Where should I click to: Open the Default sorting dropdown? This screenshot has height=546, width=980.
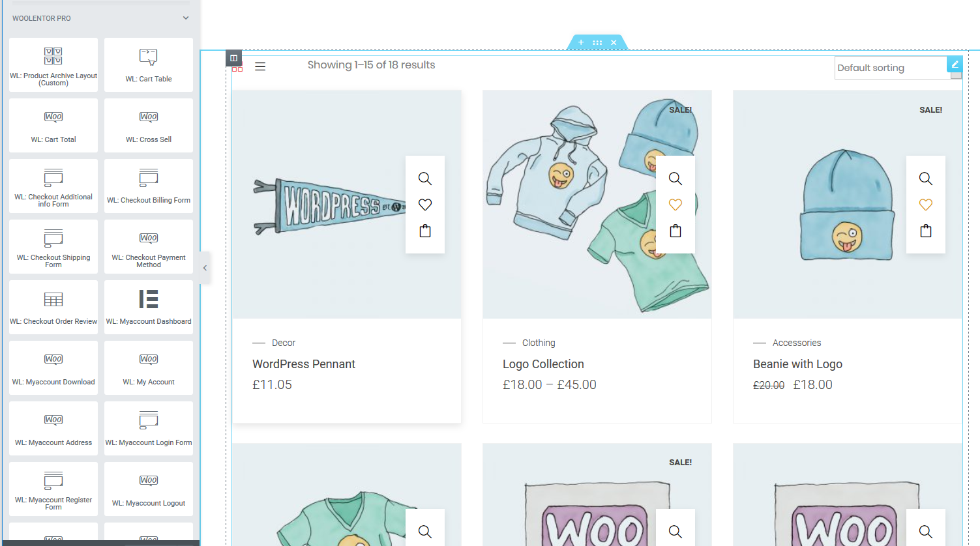[898, 68]
